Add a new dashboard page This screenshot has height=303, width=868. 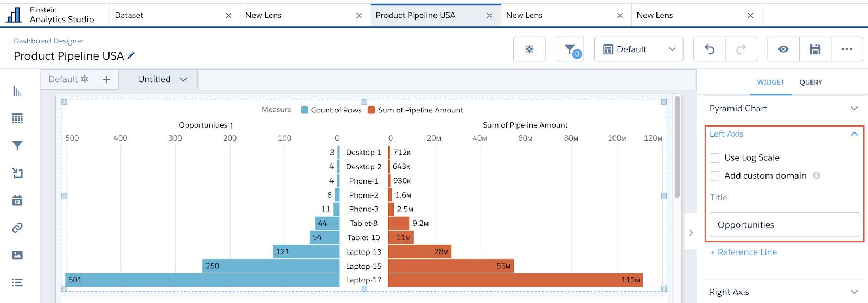point(106,79)
